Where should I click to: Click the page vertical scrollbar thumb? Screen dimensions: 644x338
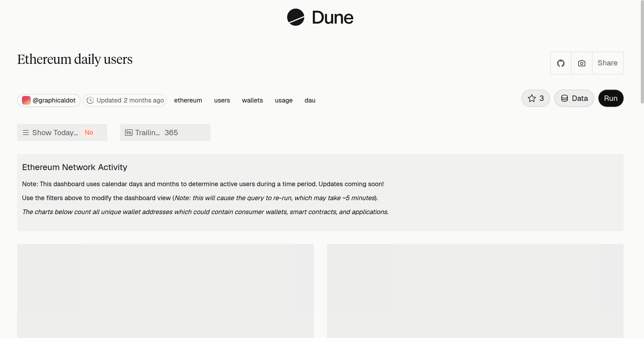(x=642, y=52)
